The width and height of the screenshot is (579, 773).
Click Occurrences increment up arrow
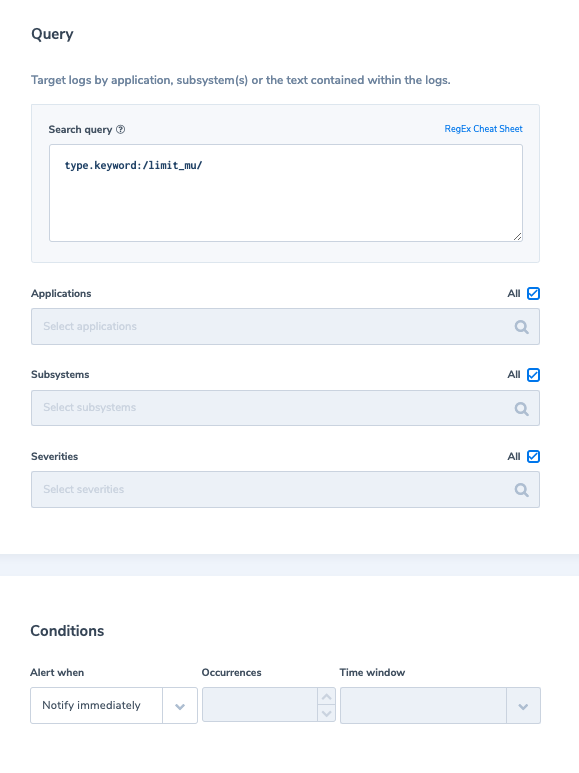[x=326, y=697]
